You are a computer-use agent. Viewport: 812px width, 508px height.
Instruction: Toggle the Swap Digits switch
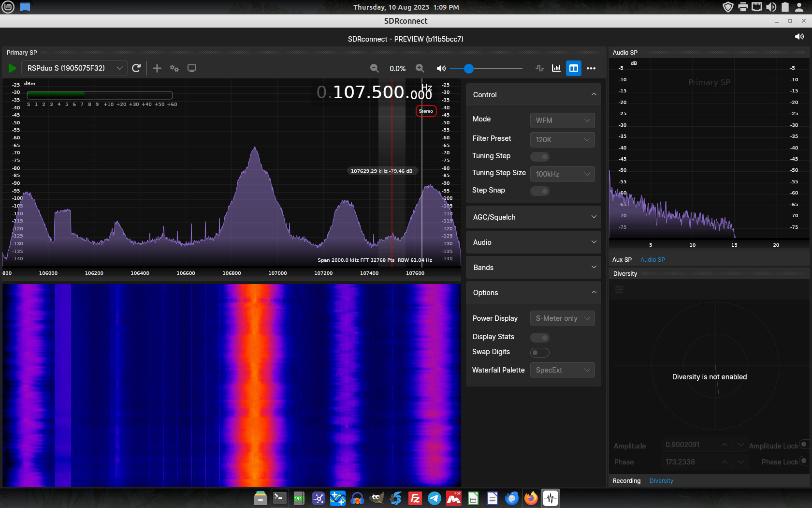540,353
